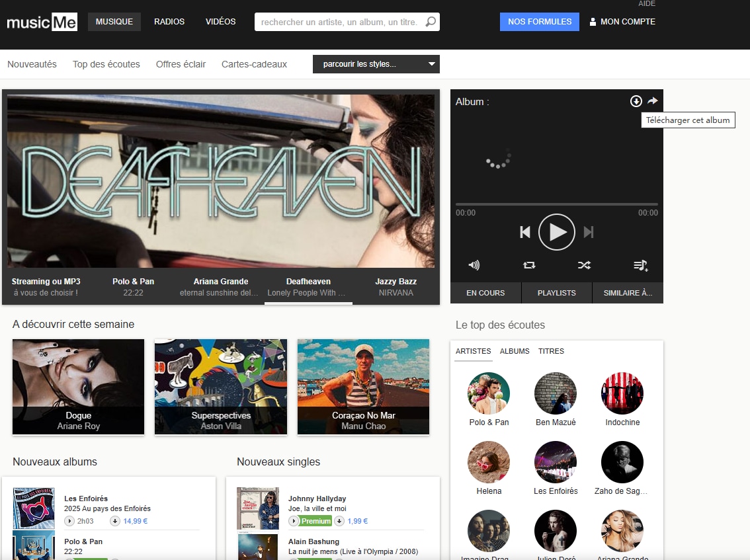Open the Top des écoutes link
750x560 pixels.
[106, 64]
